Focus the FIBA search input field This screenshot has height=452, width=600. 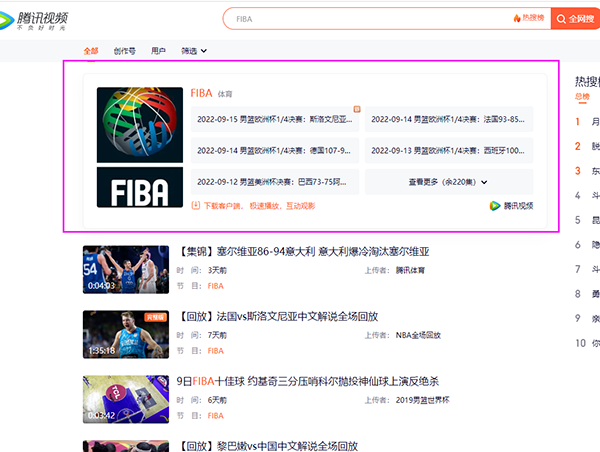[x=367, y=18]
